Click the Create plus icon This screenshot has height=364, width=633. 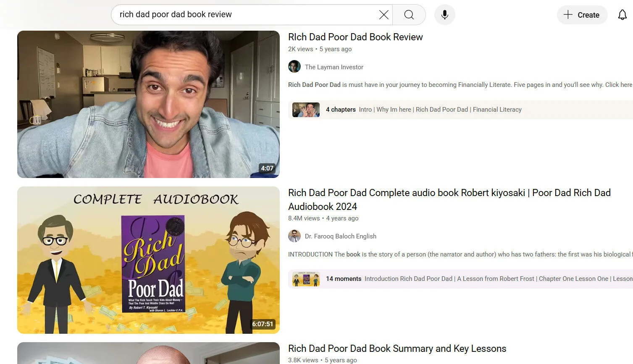click(x=568, y=15)
